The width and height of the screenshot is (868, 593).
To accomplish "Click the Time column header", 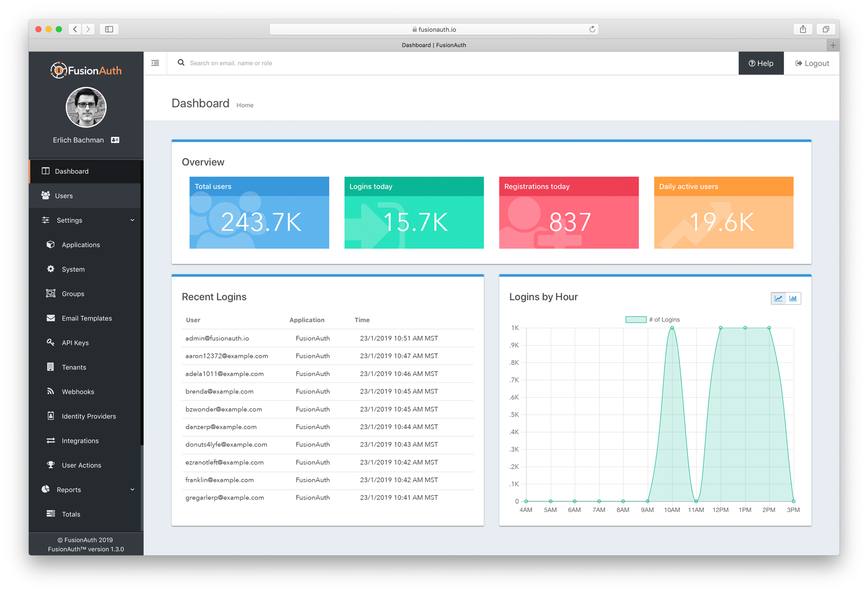I will click(362, 320).
